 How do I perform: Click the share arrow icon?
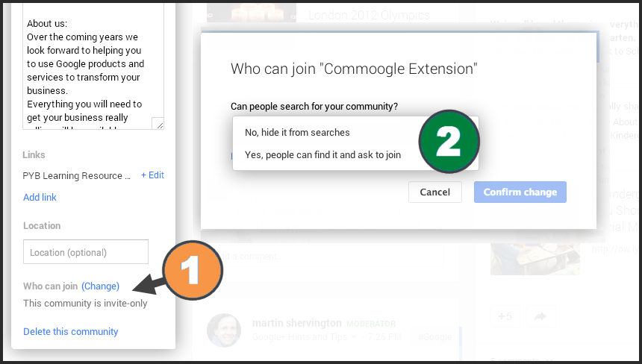point(540,316)
